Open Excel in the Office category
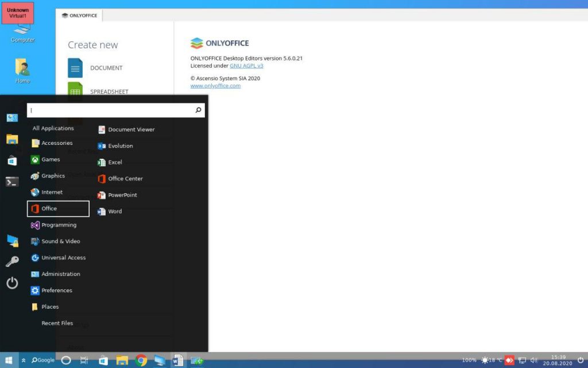588x368 pixels. [x=110, y=162]
